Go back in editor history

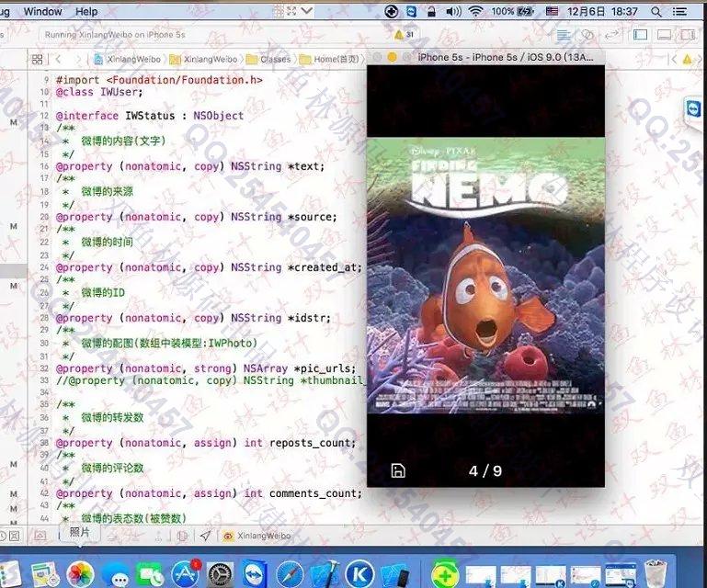pyautogui.click(x=58, y=59)
